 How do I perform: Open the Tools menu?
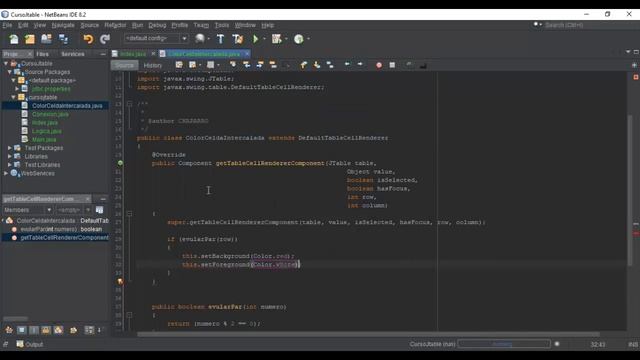[x=222, y=25]
